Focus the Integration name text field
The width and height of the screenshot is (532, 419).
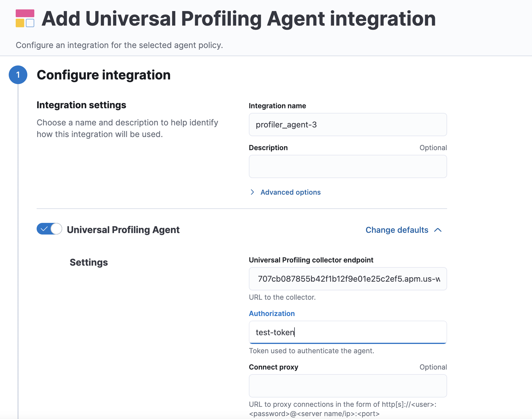tap(348, 125)
